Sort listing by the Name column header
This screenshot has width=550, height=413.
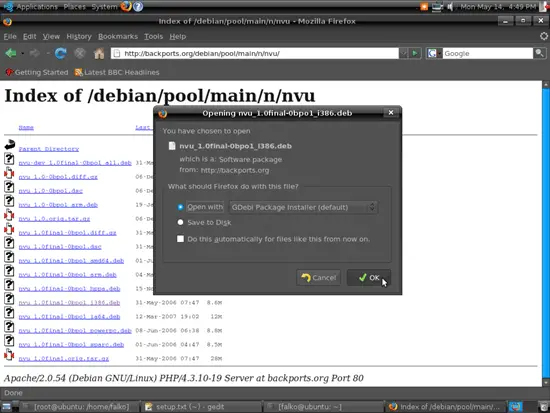point(26,127)
